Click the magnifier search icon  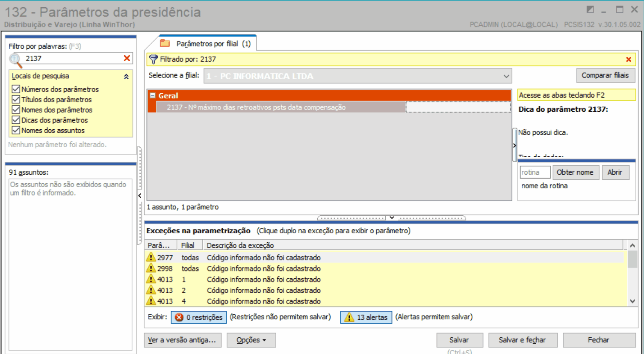[x=15, y=59]
